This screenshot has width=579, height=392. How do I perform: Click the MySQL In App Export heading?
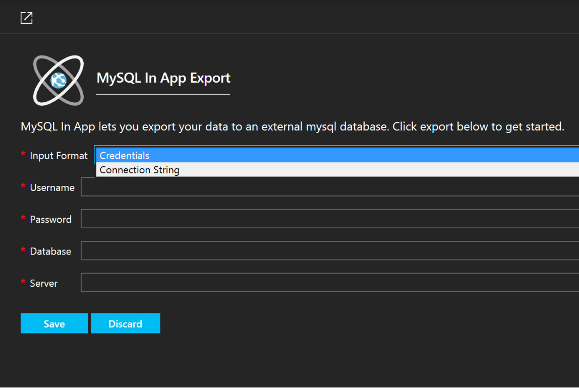coord(163,78)
